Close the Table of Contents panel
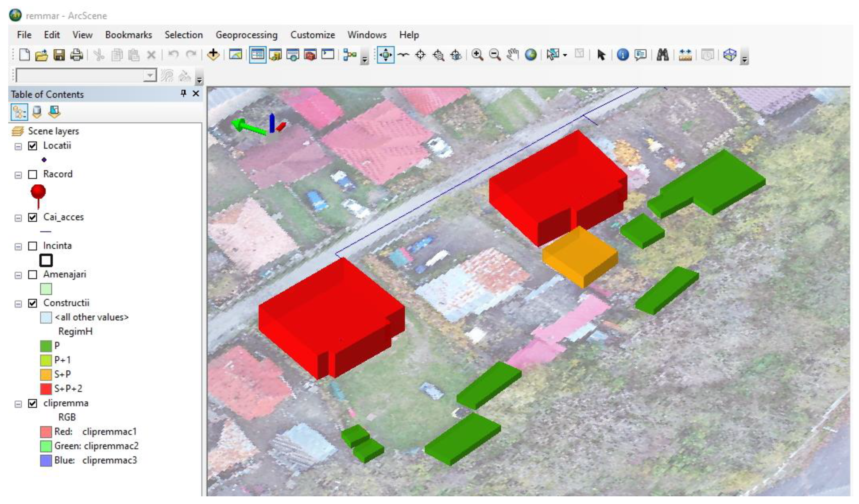Viewport: 859px width, 504px height. 196,94
